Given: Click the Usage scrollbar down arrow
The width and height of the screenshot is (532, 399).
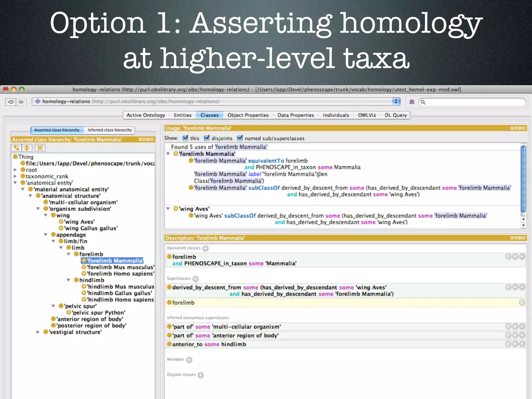Looking at the screenshot, I should 523,225.
